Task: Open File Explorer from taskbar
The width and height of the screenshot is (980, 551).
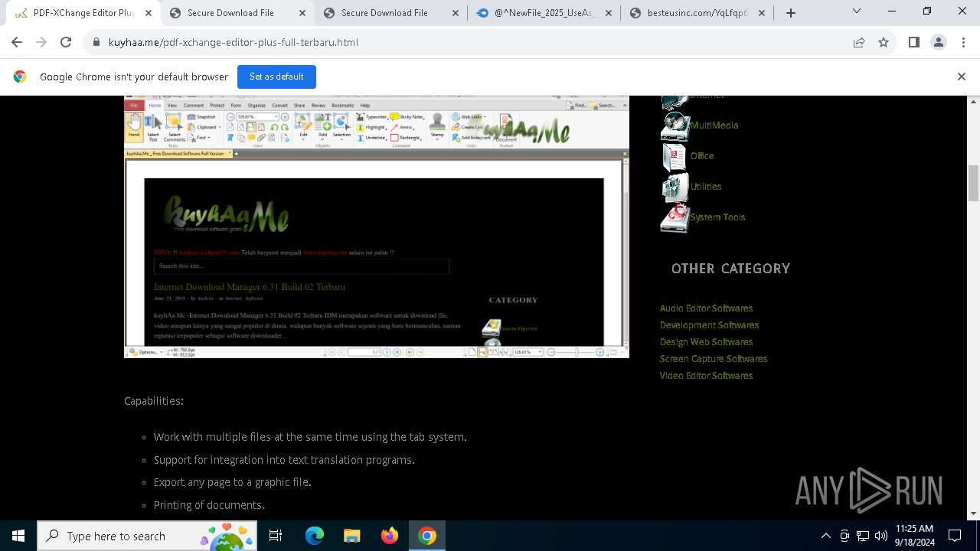Action: pos(351,536)
